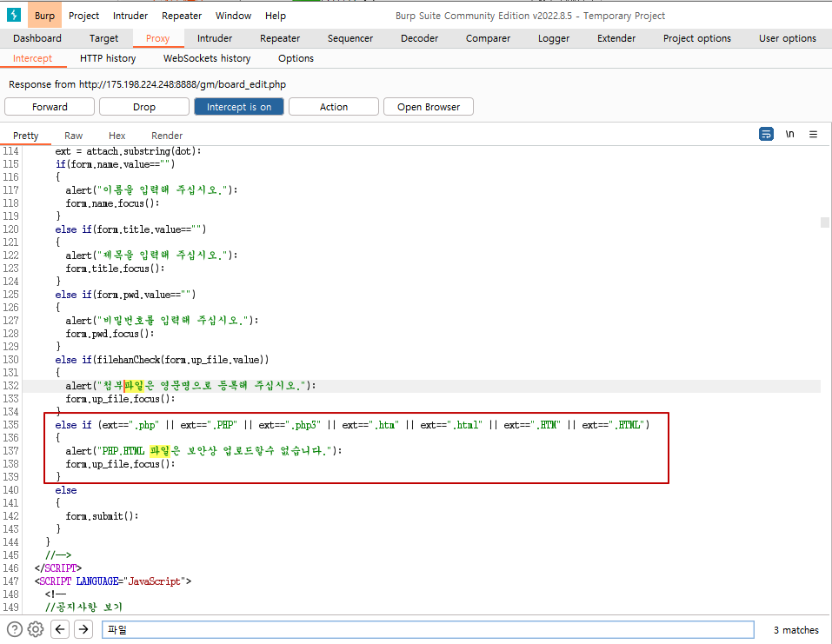The width and height of the screenshot is (832, 644).
Task: Click line 118 'form.name.focus();'
Action: coord(112,203)
